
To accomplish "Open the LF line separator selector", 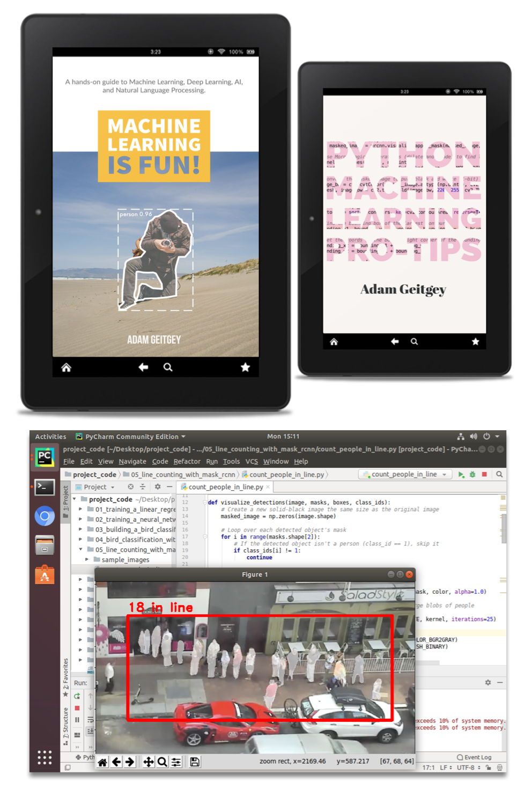I will pyautogui.click(x=446, y=768).
